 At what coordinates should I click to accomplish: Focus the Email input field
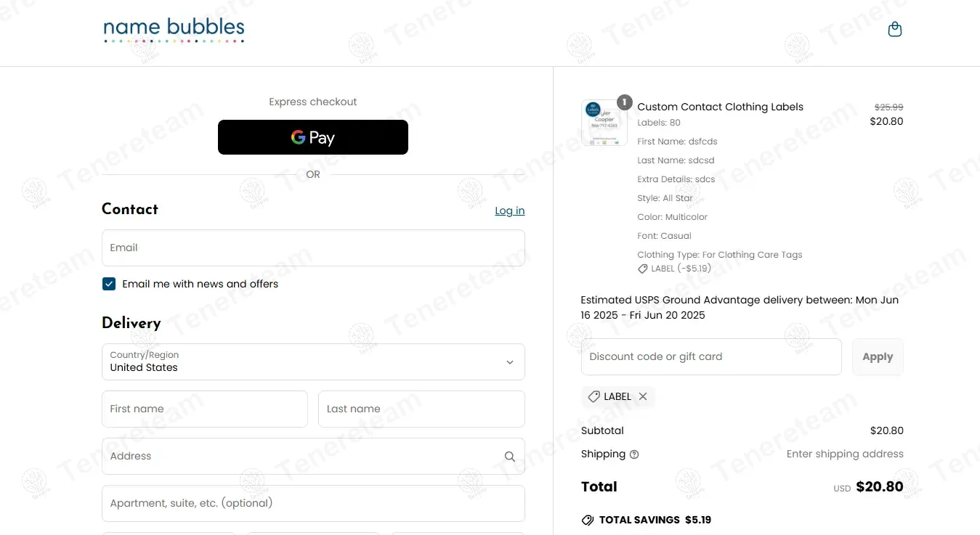tap(313, 248)
